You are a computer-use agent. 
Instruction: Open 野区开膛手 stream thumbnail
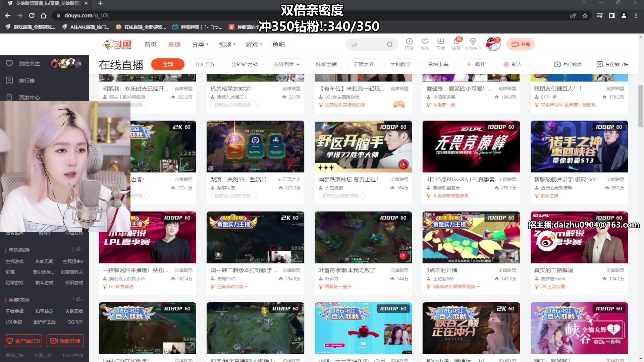tap(363, 146)
